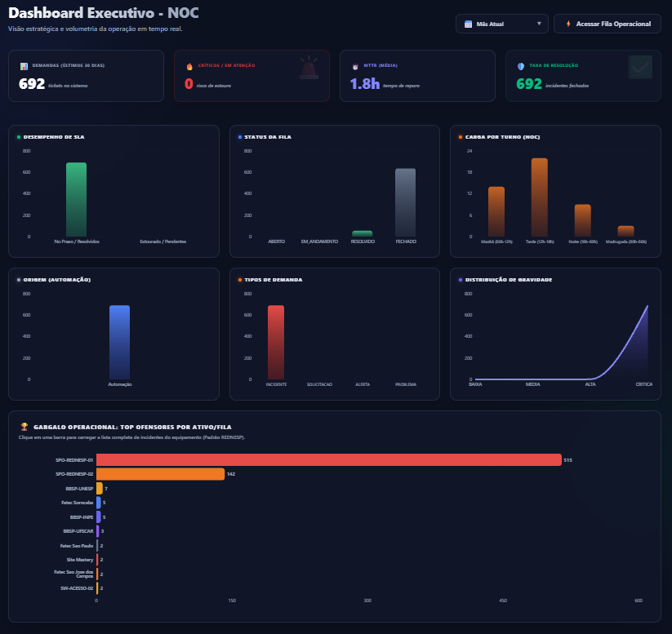The width and height of the screenshot is (672, 634).
Task: Click the Noite shift bar in Carga por Turno
Action: 583,220
